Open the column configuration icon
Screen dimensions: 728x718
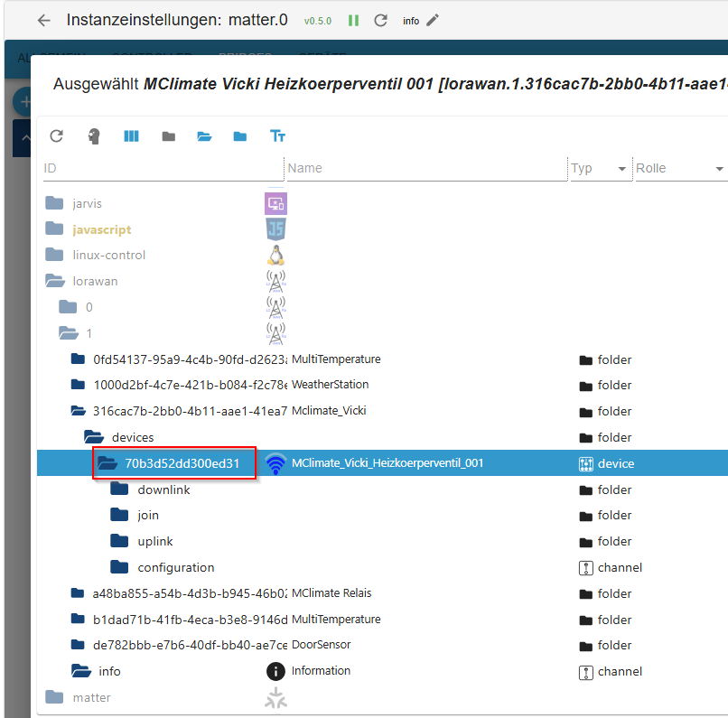(131, 136)
